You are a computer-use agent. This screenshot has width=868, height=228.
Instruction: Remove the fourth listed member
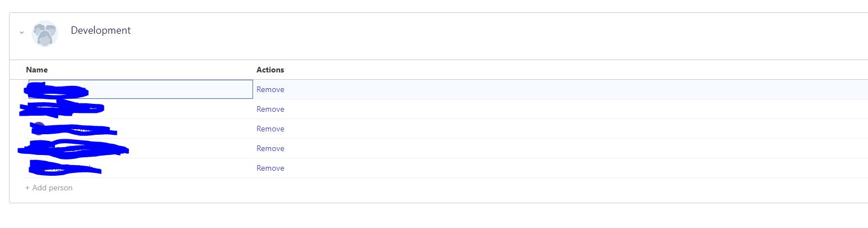[x=270, y=148]
